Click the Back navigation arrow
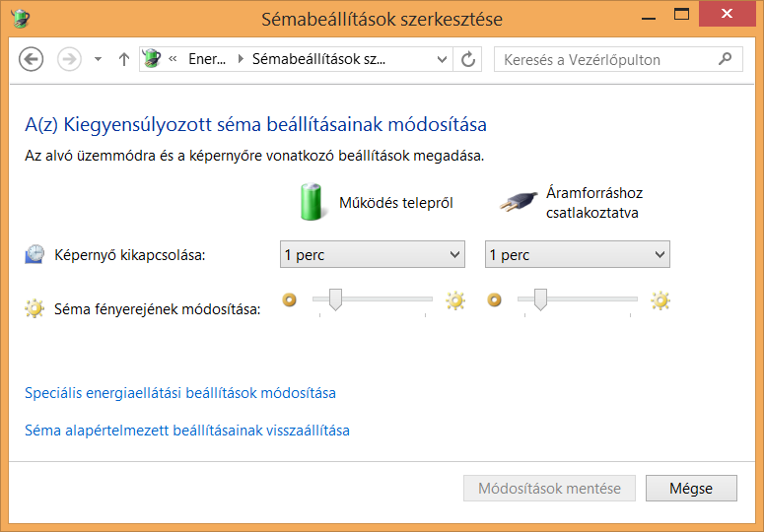 tap(32, 59)
